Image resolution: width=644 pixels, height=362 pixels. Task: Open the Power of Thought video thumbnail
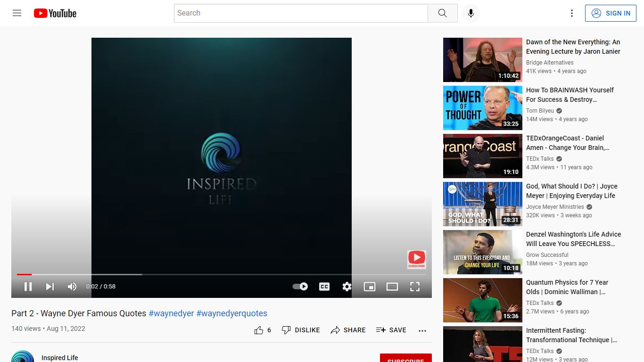(x=483, y=108)
